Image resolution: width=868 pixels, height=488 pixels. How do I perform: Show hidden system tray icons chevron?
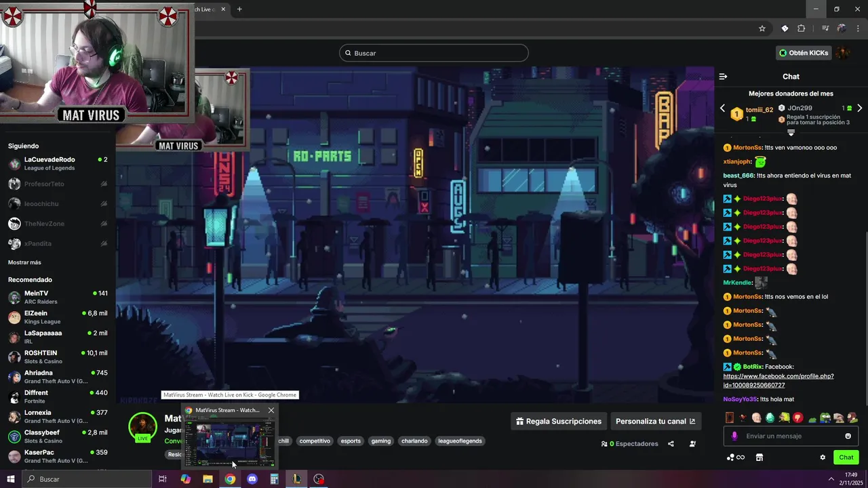coord(831,479)
